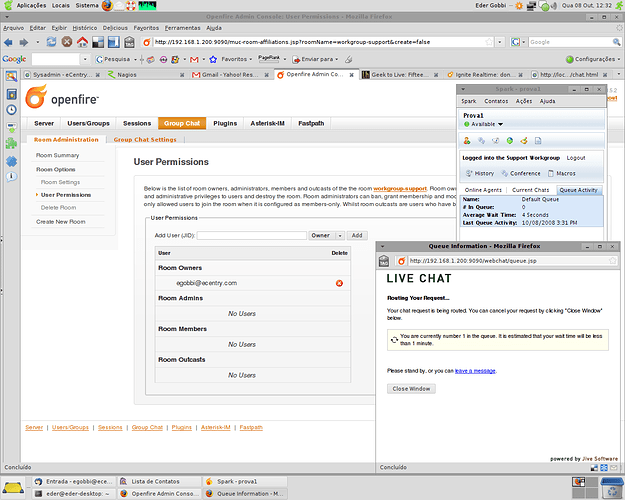Open Spark - prova1 in taskbar
This screenshot has height=500, width=625.
[244, 482]
